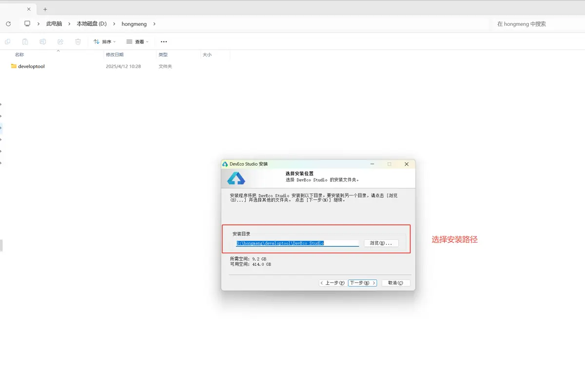Click the 浏览(B)... browse button

[381, 243]
